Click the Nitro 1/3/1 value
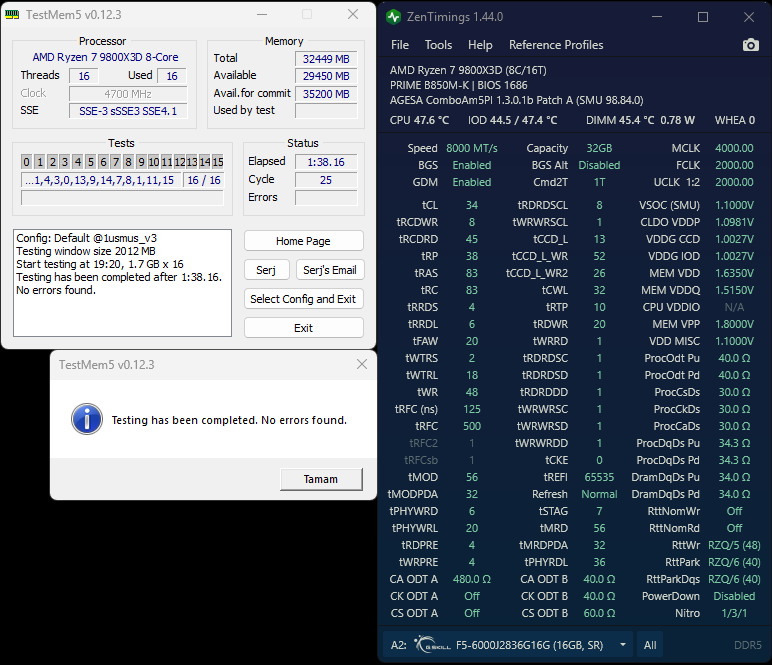This screenshot has width=772, height=665. pyautogui.click(x=734, y=613)
